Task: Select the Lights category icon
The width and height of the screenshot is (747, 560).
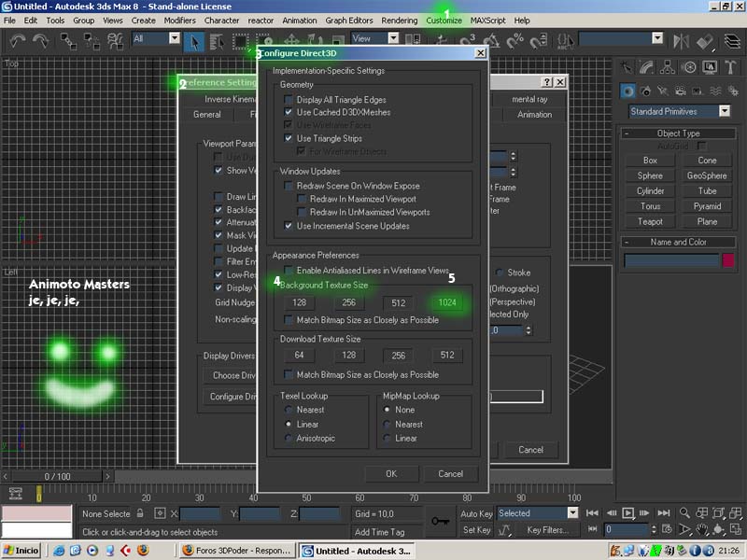Action: 663,91
